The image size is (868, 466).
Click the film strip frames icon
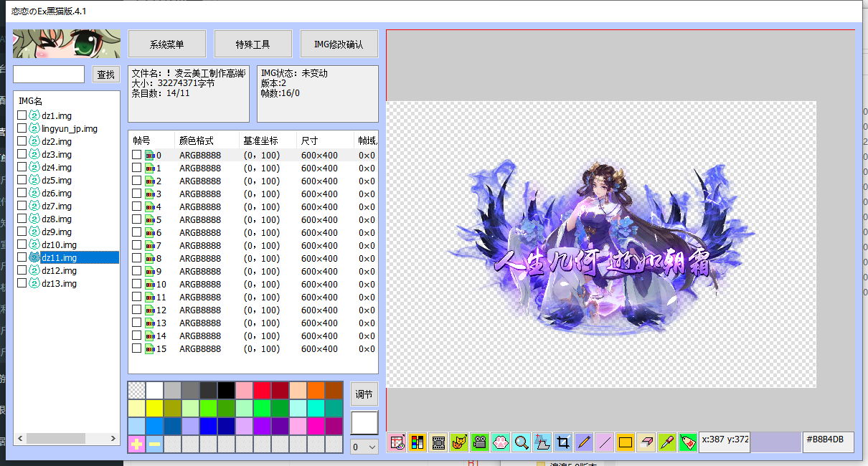click(438, 442)
